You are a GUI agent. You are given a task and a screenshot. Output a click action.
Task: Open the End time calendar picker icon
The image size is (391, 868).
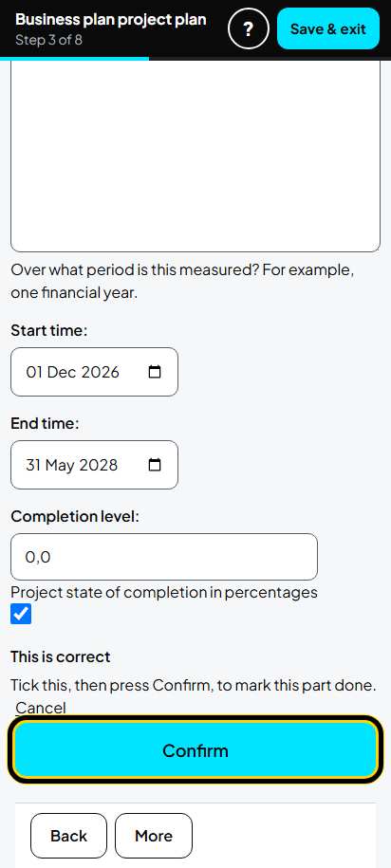click(155, 465)
